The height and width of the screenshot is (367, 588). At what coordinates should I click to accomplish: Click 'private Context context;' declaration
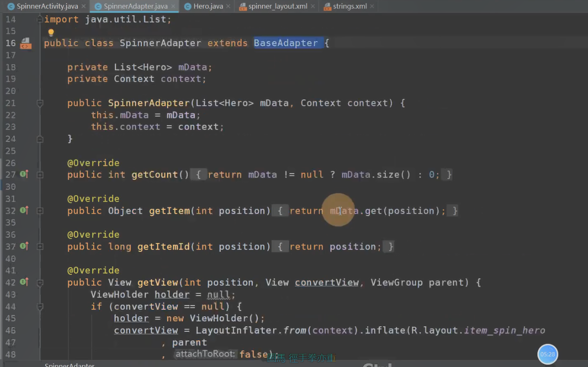[137, 79]
